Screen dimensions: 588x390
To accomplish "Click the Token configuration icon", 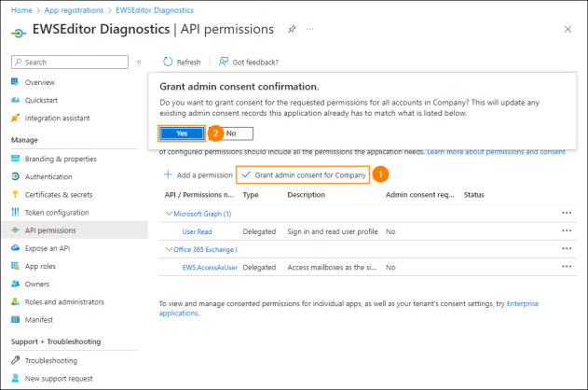I will click(15, 213).
